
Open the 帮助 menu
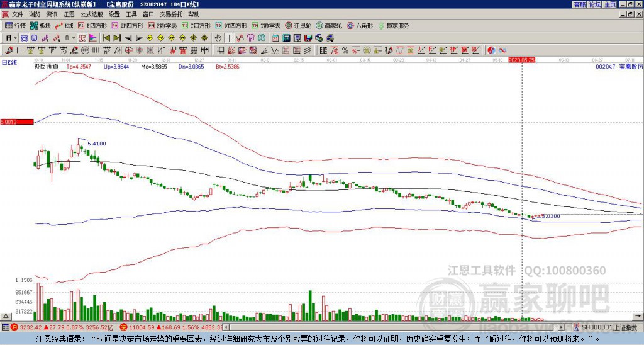coord(194,14)
